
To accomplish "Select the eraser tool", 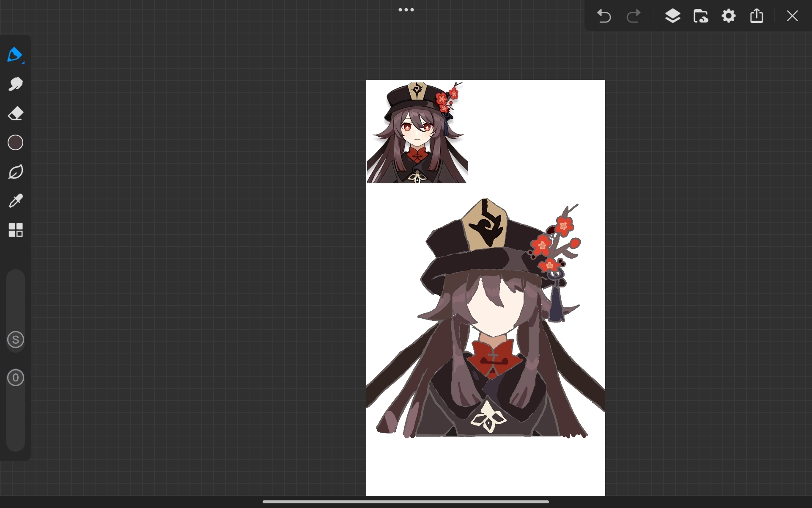I will (x=15, y=113).
